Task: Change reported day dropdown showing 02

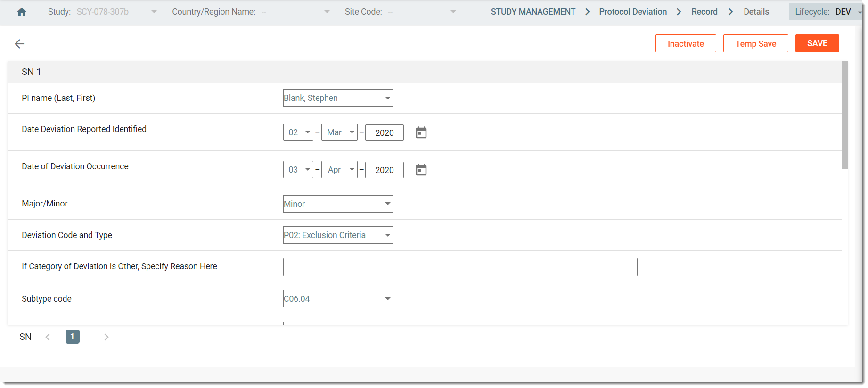Action: 298,132
